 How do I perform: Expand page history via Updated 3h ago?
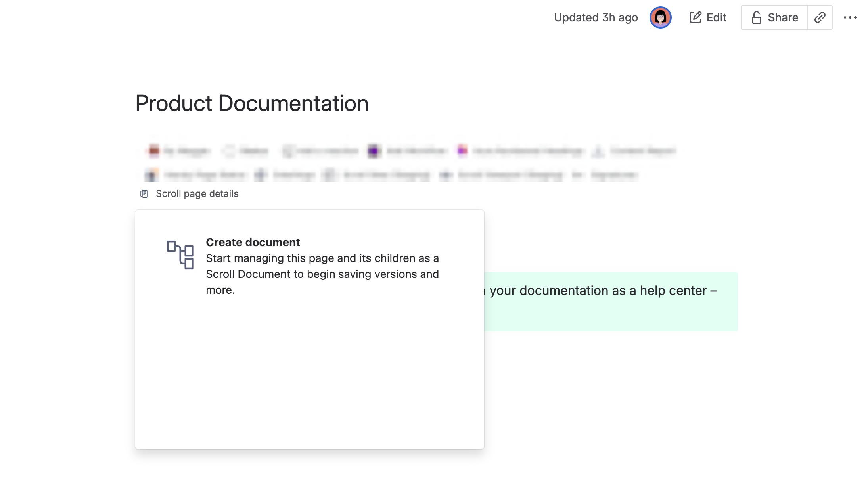(x=596, y=17)
